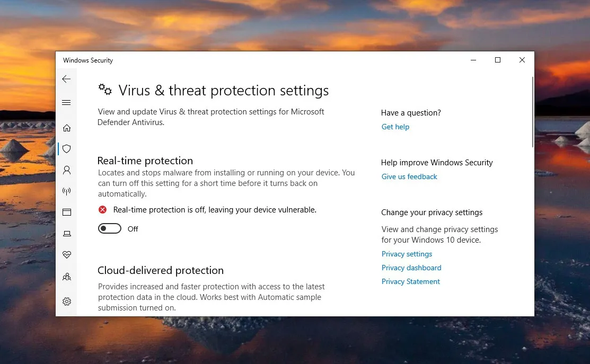The height and width of the screenshot is (364, 590).
Task: Turn on Real-time protection toggle
Action: pyautogui.click(x=110, y=229)
